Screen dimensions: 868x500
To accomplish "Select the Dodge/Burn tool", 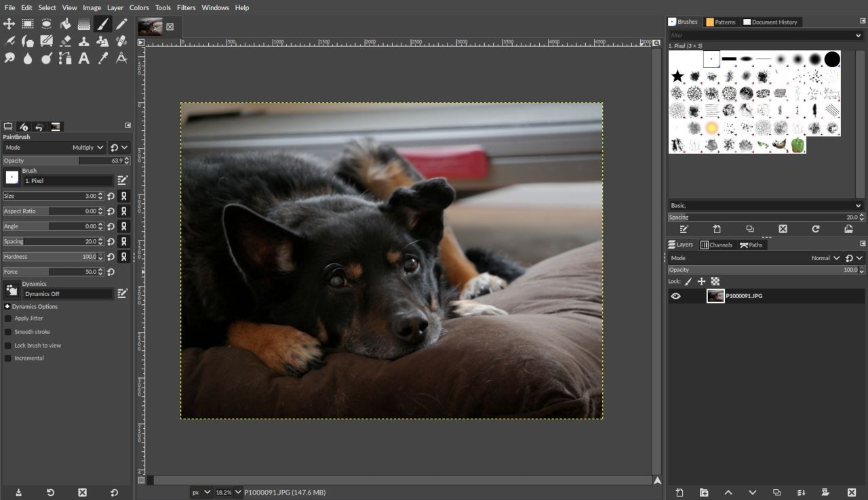I will tap(47, 59).
